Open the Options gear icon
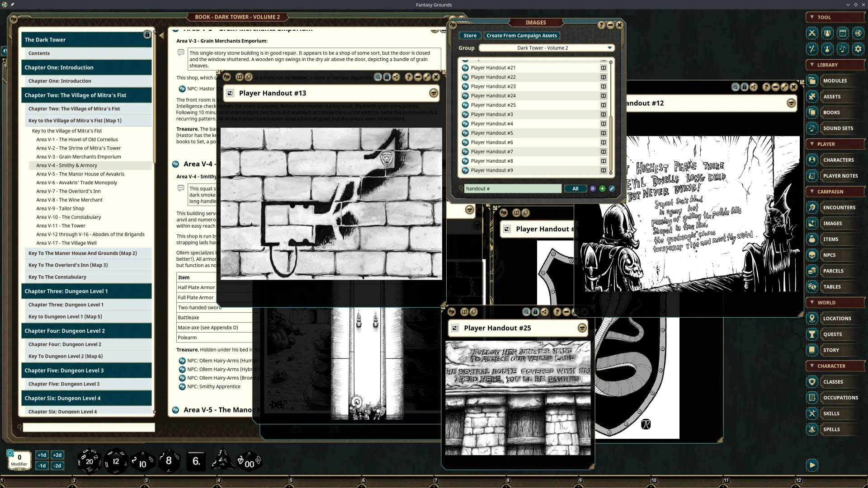 [858, 49]
